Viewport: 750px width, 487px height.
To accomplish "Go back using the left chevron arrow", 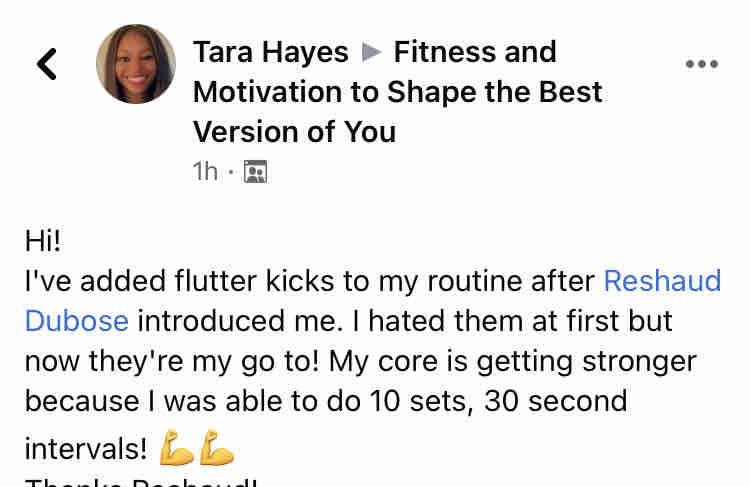I will 47,64.
